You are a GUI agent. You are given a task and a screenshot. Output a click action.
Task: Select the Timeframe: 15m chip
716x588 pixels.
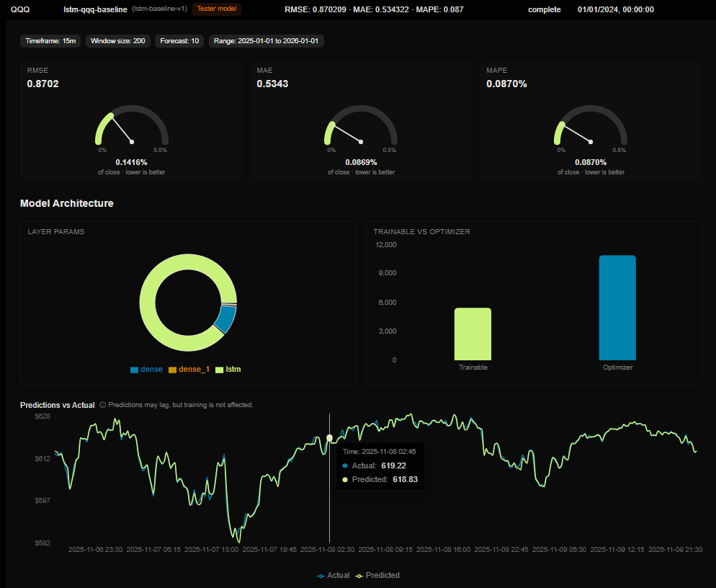(50, 41)
